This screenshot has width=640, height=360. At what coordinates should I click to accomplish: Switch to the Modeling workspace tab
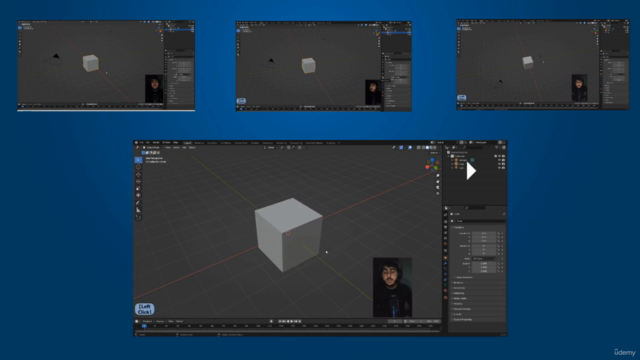click(x=199, y=143)
